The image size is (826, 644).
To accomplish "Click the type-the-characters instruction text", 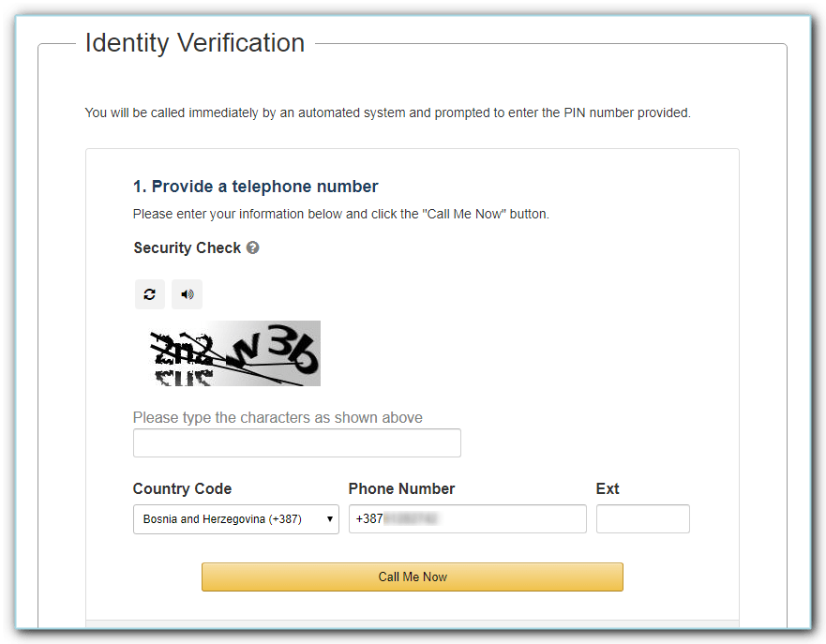I will (x=278, y=417).
